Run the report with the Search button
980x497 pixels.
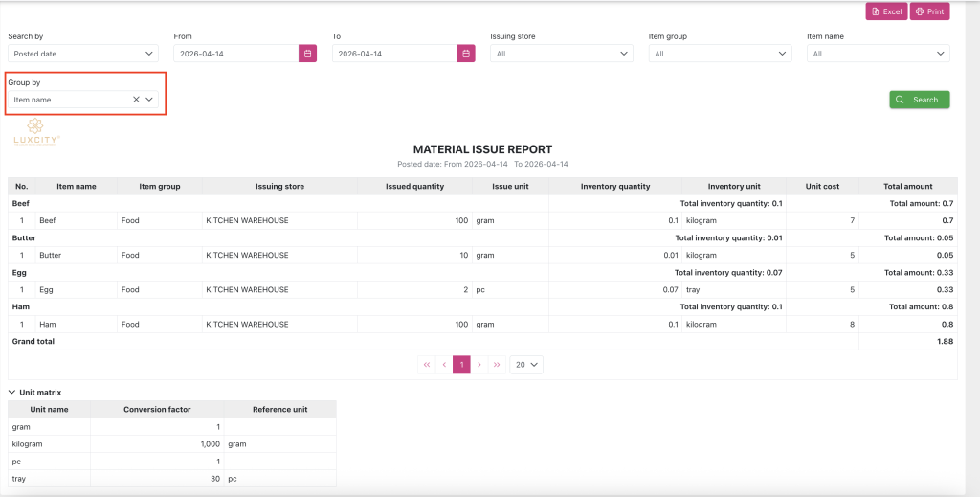(x=920, y=100)
